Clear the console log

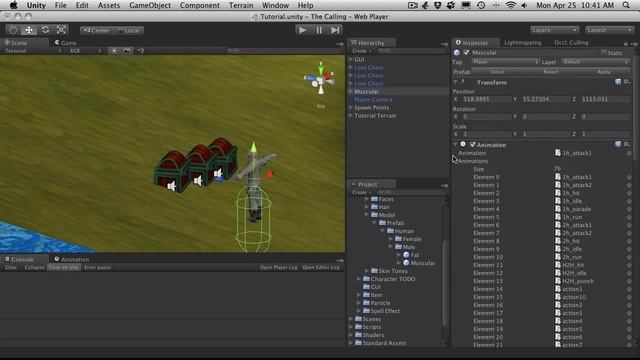coord(11,267)
